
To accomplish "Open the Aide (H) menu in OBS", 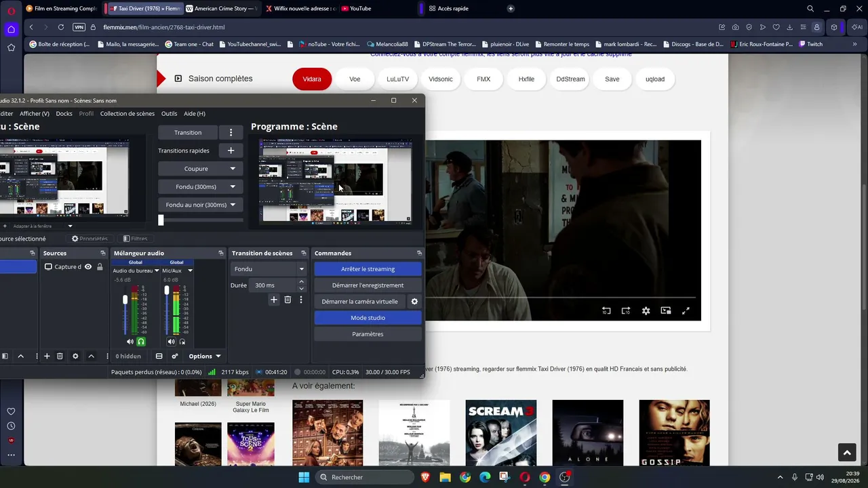I will [x=195, y=114].
